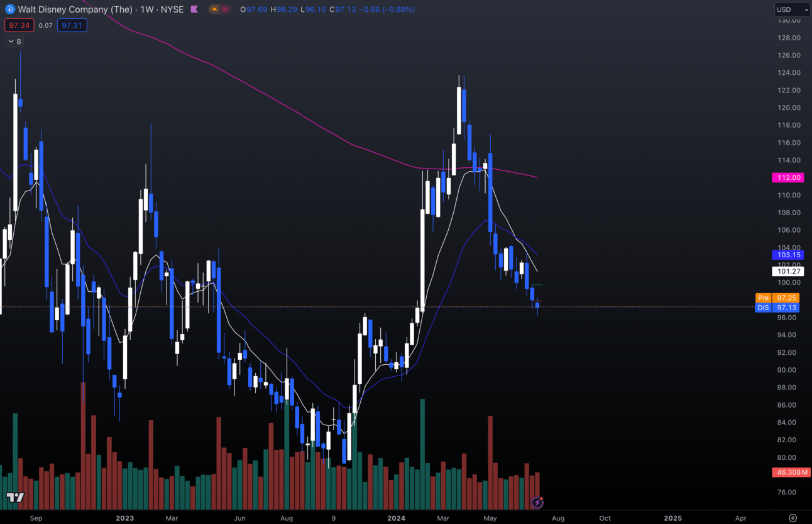Screen dimensions: 812x524
Task: Click the purple flag icon
Action: [194, 9]
